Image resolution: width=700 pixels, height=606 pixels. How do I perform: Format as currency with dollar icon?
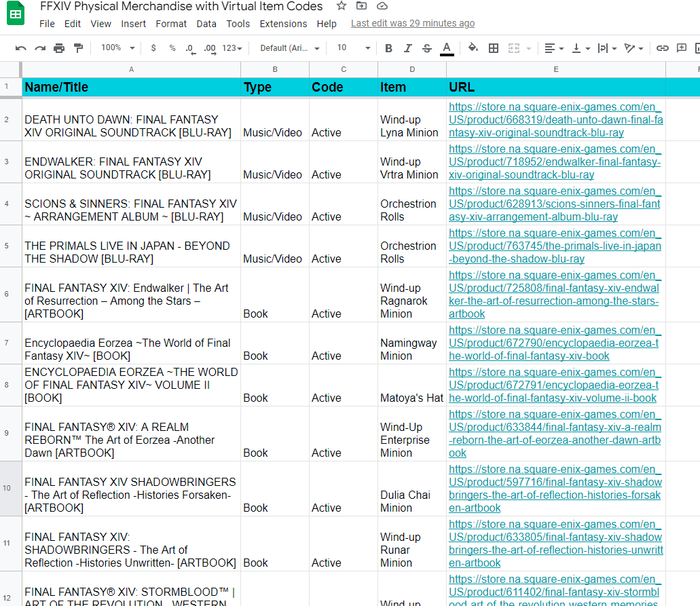coord(153,48)
